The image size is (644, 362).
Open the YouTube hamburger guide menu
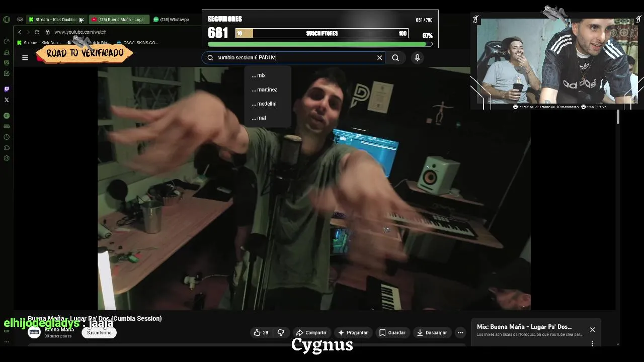(x=25, y=58)
